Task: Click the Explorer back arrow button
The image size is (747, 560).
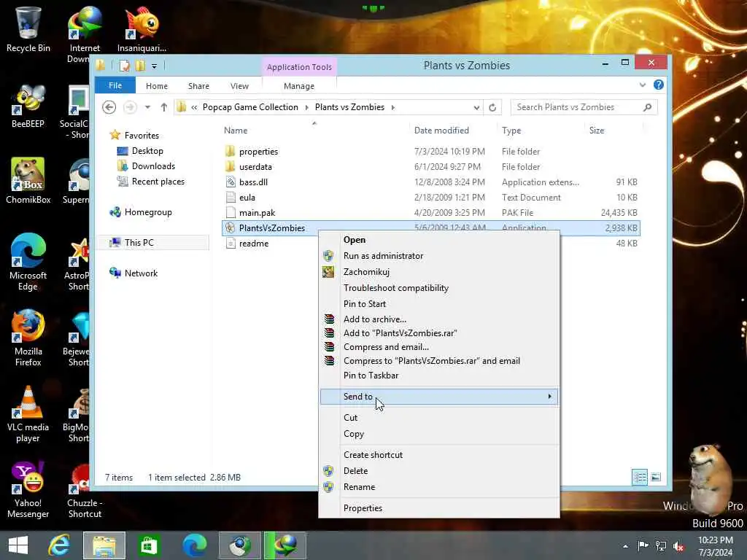Action: click(109, 107)
